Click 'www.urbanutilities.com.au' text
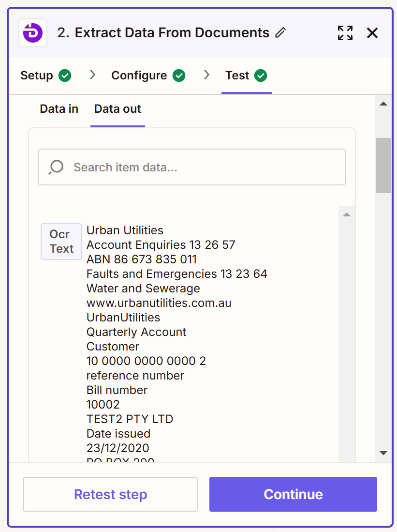This screenshot has height=532, width=397. [159, 303]
